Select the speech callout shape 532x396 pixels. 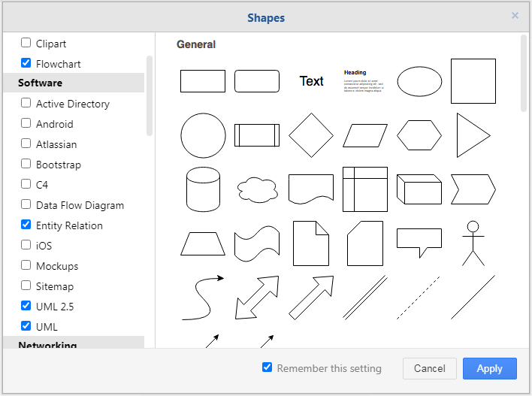(x=419, y=242)
